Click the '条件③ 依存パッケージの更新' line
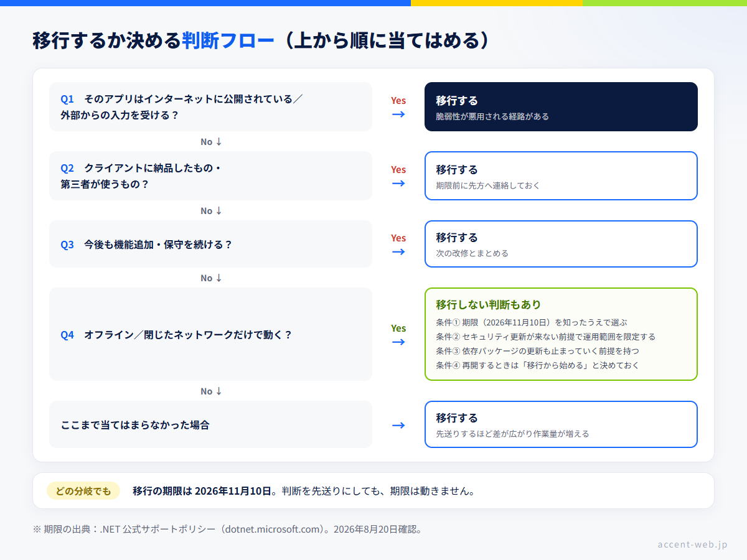The height and width of the screenshot is (560, 747). pyautogui.click(x=537, y=351)
